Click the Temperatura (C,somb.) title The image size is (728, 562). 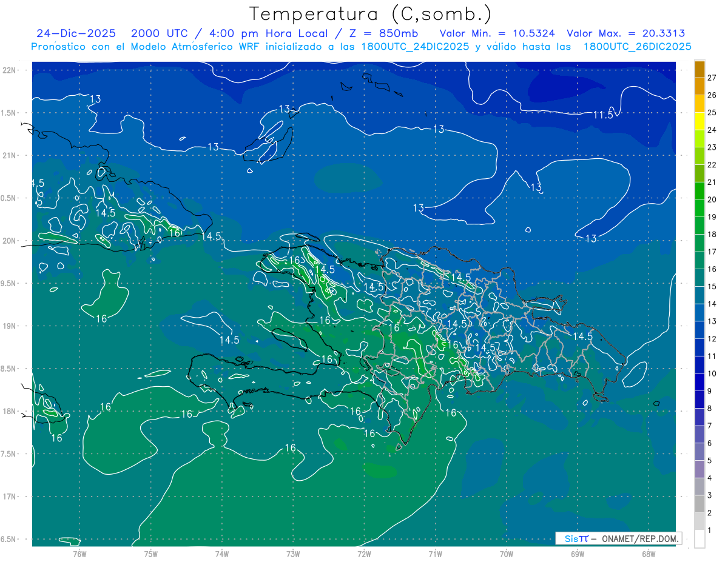pyautogui.click(x=370, y=14)
